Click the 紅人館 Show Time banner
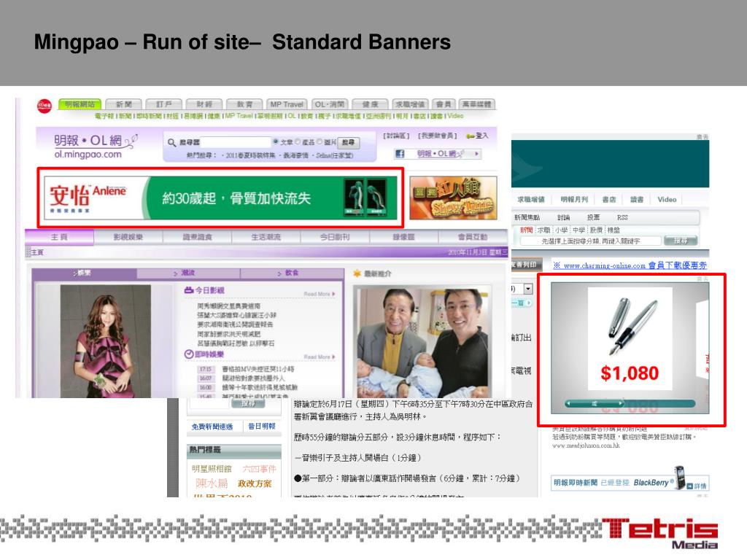Screen dimensions: 747x560 [x=453, y=198]
